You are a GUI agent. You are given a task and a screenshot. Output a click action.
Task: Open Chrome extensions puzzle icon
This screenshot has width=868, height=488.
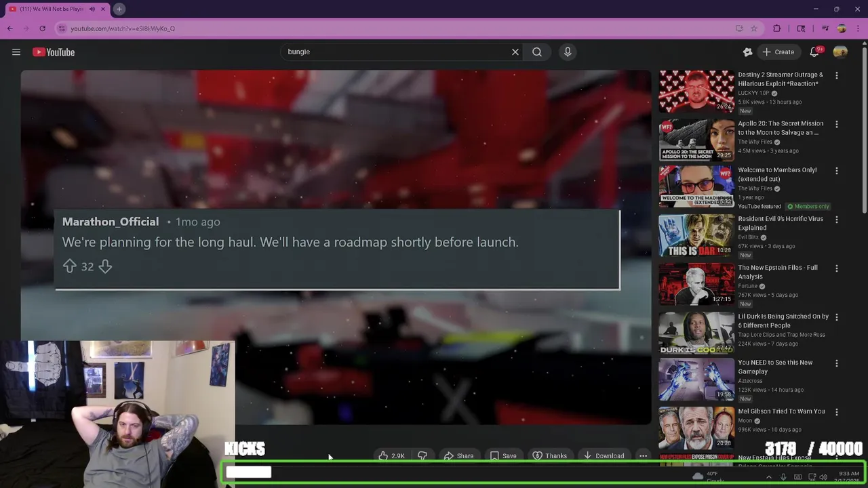click(x=777, y=28)
